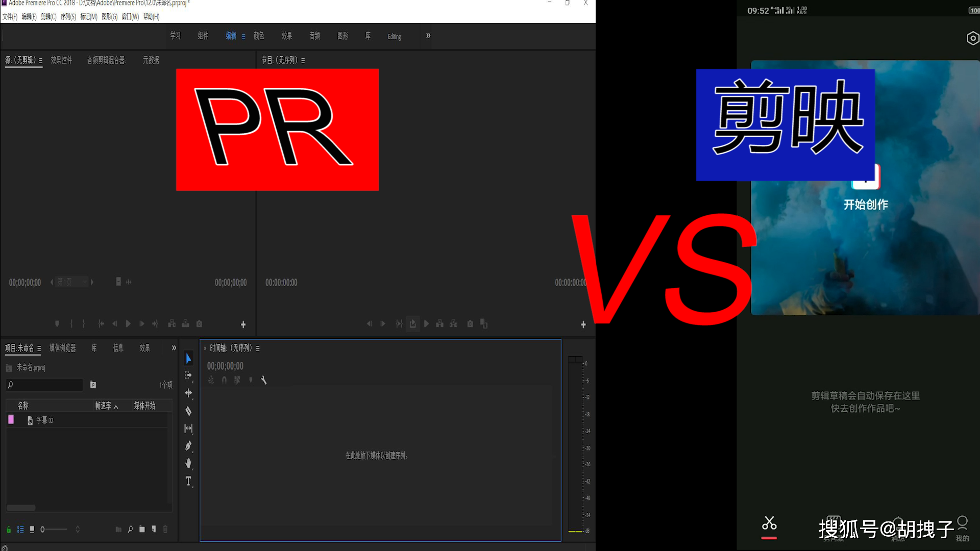Select the Type tool
Viewport: 980px width, 551px height.
[188, 481]
